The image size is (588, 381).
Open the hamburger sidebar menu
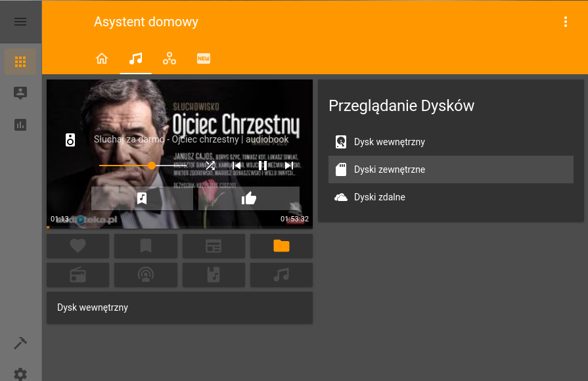(x=20, y=22)
